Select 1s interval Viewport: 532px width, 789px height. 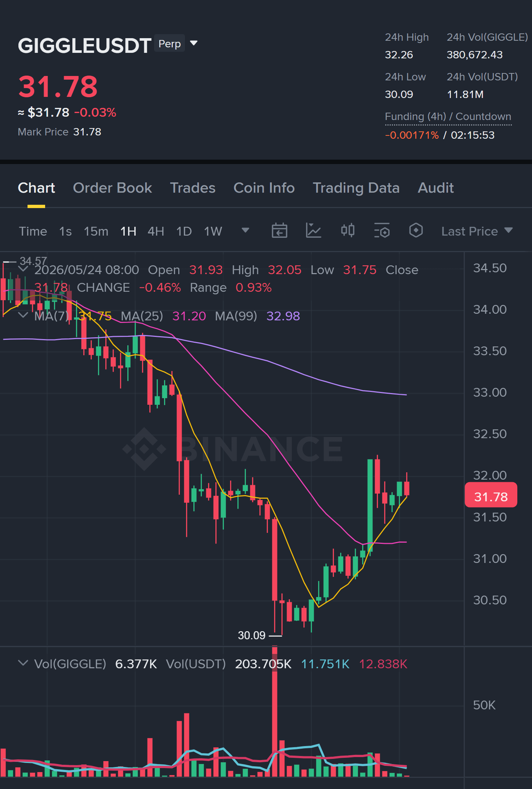coord(65,231)
